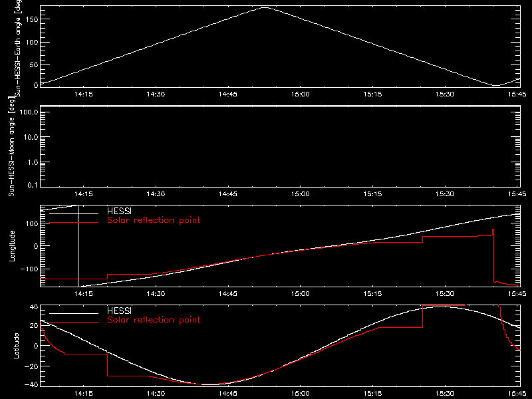Click 15:00 time label under Latitude plot
Image resolution: width=532 pixels, height=399 pixels.
click(301, 393)
